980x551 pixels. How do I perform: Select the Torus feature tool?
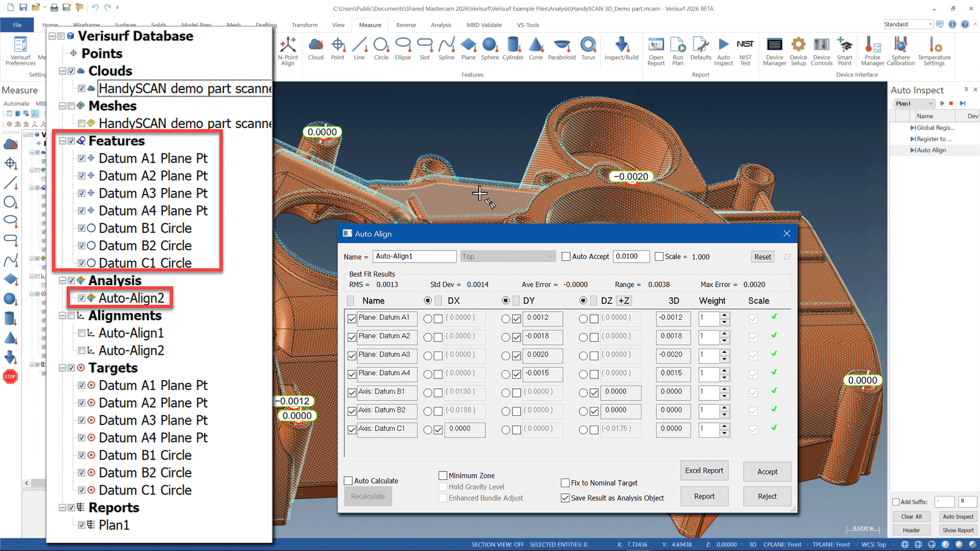coord(588,49)
